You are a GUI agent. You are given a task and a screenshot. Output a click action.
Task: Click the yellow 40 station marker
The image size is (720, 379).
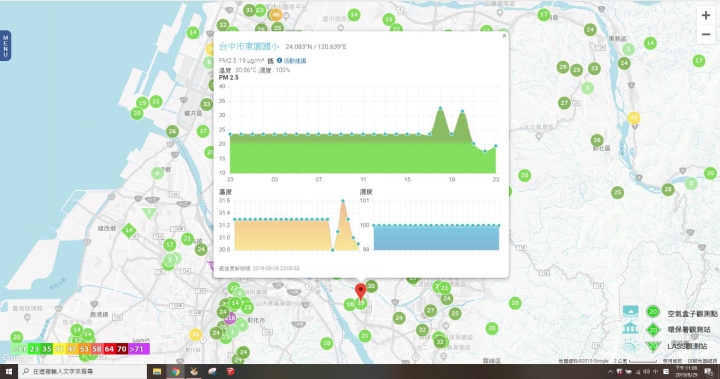pyautogui.click(x=634, y=118)
